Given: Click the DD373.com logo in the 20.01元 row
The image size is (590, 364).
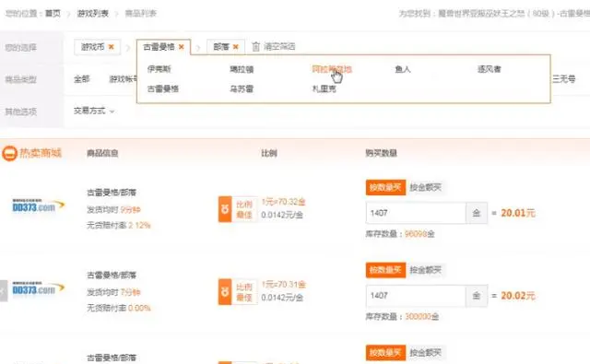Looking at the screenshot, I should click(x=39, y=205).
